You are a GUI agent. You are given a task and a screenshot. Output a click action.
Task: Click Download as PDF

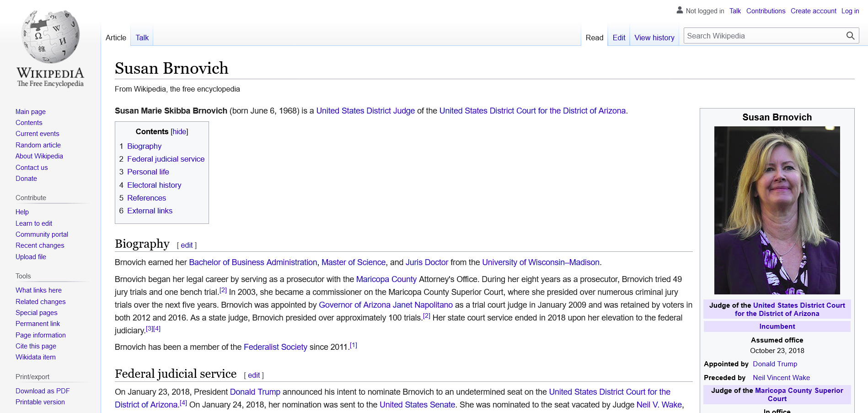click(x=43, y=391)
